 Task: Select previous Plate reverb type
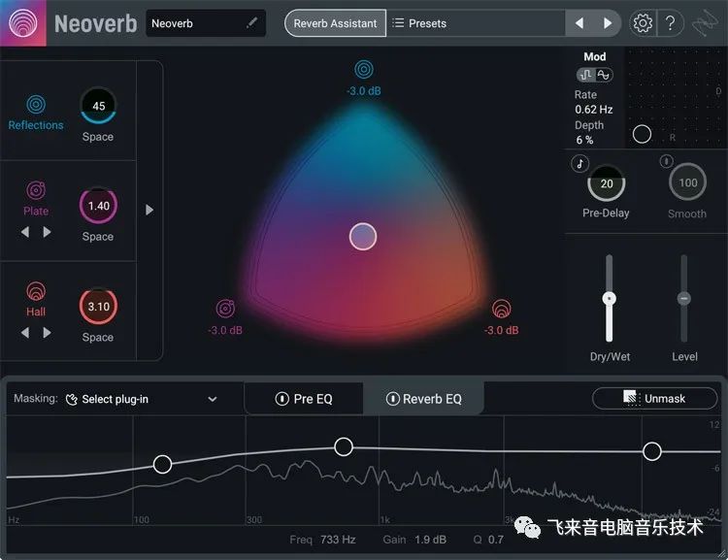click(x=25, y=232)
